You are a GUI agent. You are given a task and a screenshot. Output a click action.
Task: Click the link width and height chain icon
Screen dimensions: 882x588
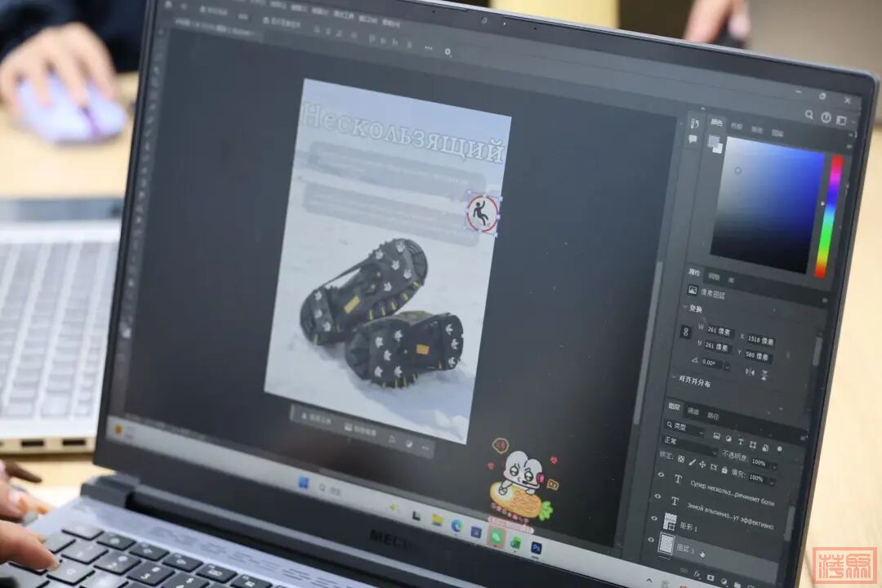tap(687, 332)
